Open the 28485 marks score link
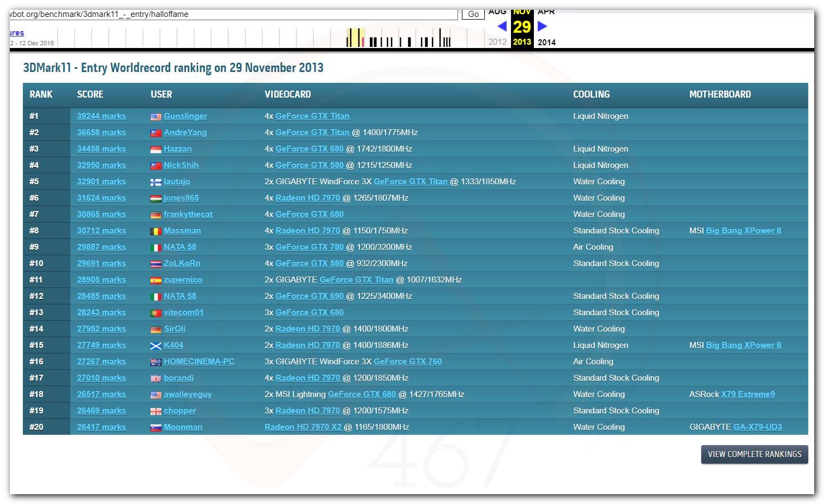Viewport: 824px width, 504px height. (101, 296)
